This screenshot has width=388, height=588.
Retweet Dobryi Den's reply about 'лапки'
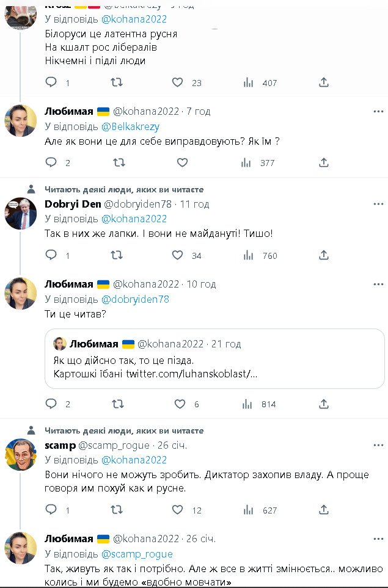[119, 256]
